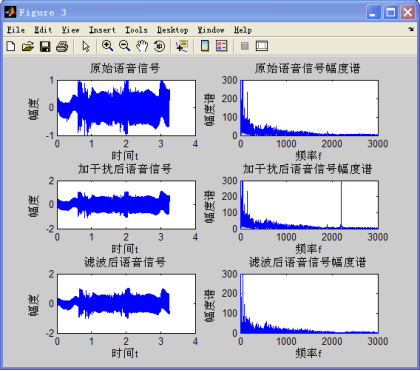Select the Rotate 3D tool
Image resolution: width=420 pixels, height=371 pixels.
coord(159,46)
